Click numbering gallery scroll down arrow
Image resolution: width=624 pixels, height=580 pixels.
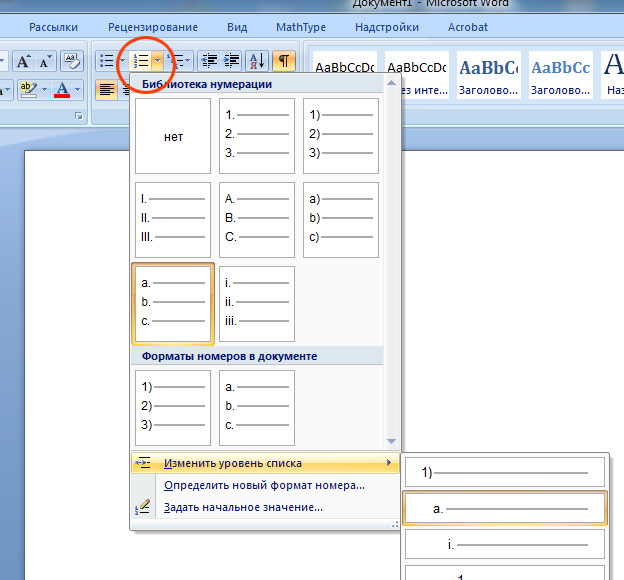click(391, 441)
